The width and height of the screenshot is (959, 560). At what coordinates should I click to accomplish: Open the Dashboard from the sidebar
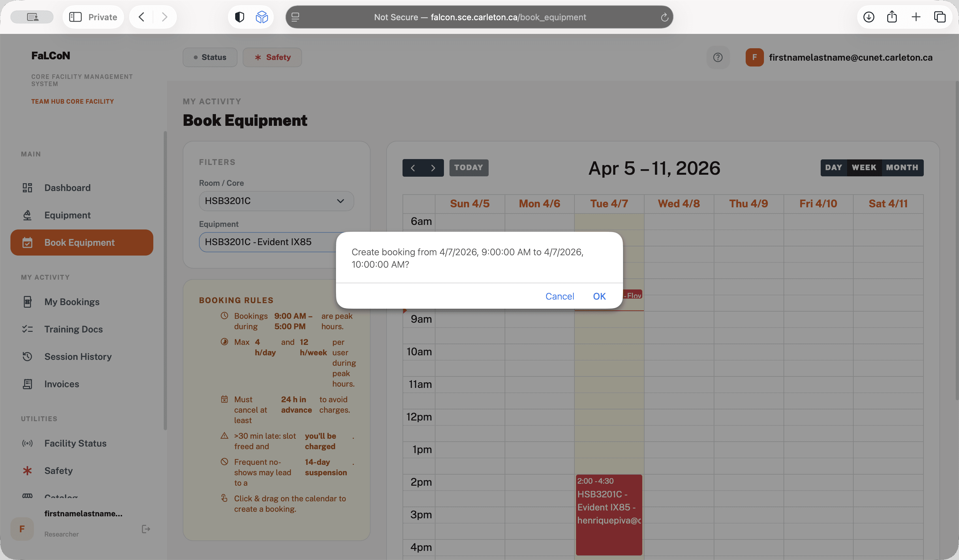click(x=82, y=188)
